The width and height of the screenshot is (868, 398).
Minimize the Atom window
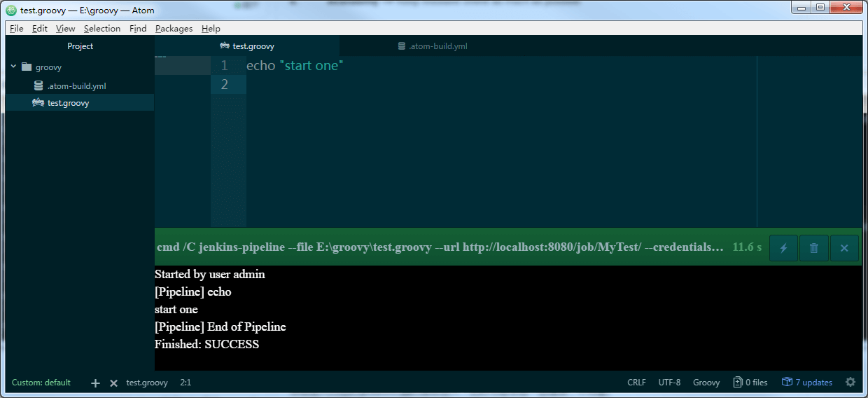coord(802,8)
